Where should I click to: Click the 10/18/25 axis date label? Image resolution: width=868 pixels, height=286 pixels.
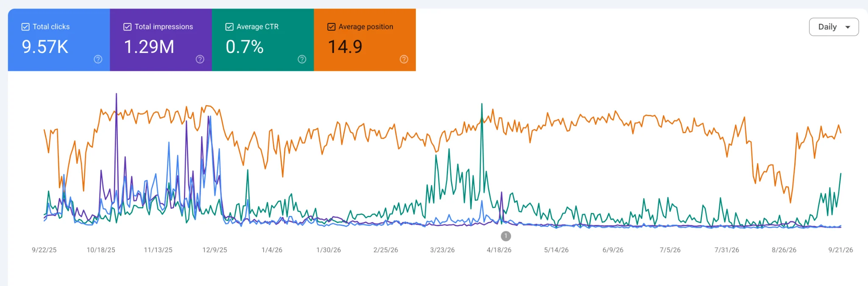tap(101, 250)
